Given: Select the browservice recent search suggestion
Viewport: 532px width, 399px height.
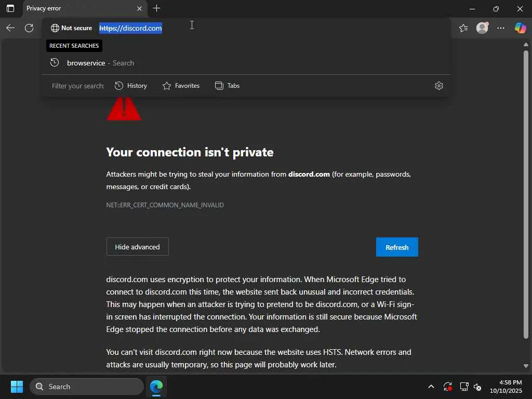Looking at the screenshot, I should (x=246, y=63).
